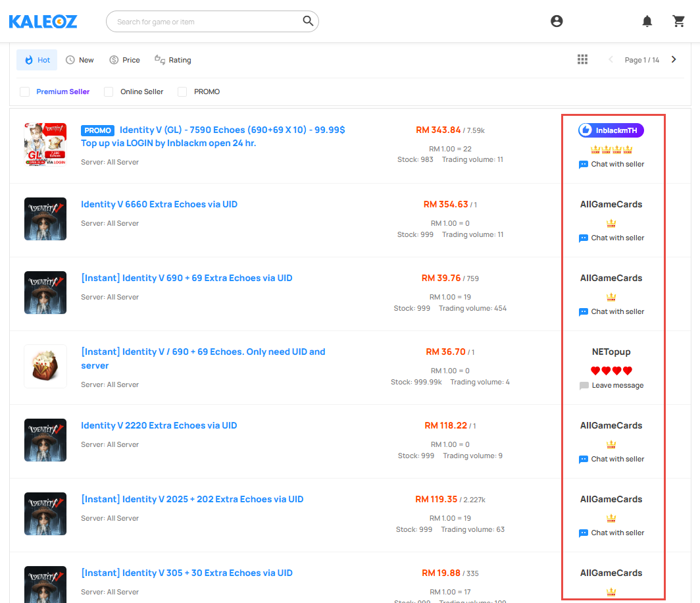Click the search for game input field

click(212, 22)
